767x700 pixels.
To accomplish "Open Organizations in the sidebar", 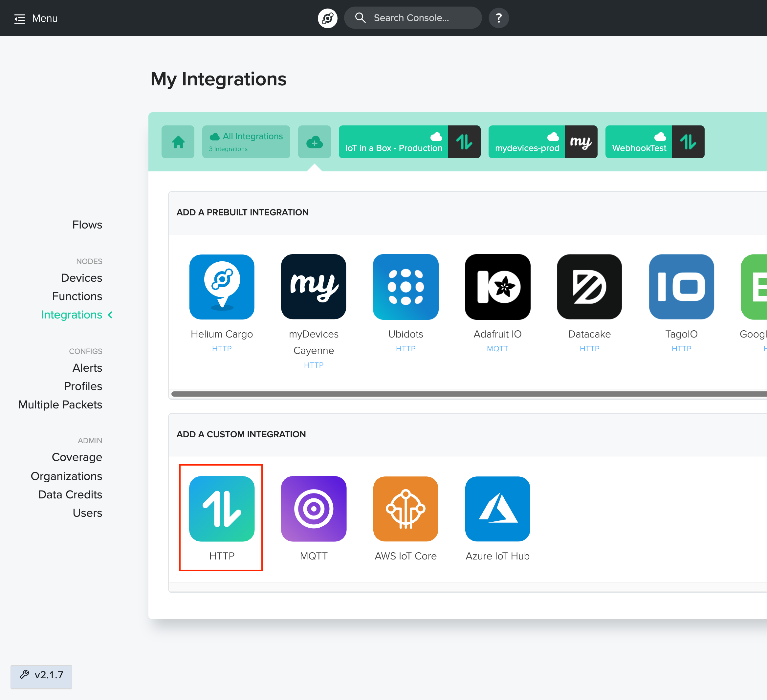I will click(x=67, y=476).
